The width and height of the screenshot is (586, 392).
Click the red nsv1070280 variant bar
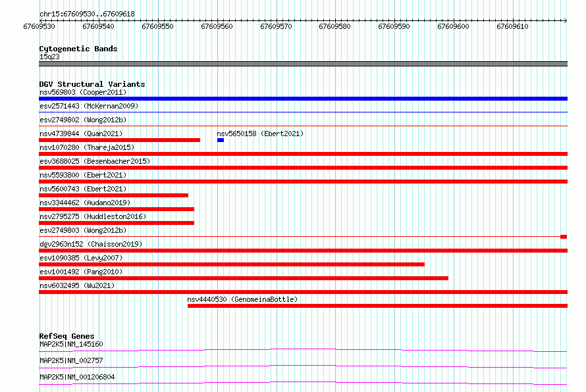click(303, 154)
